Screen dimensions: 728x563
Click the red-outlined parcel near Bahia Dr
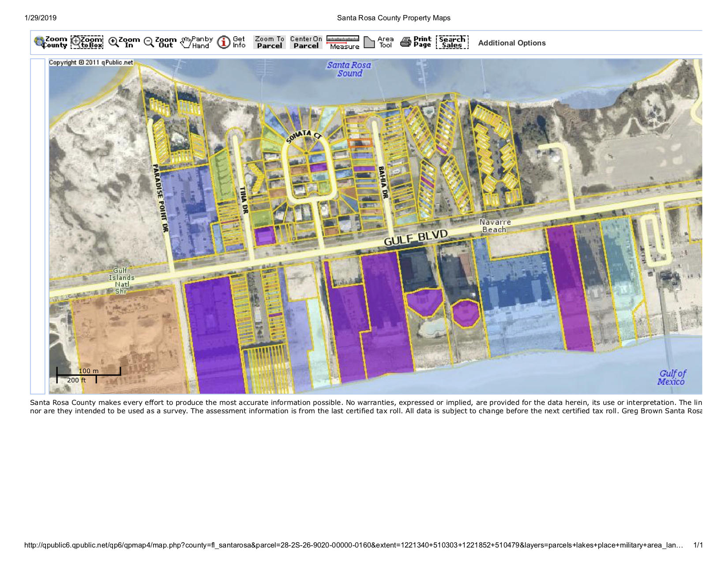tap(360, 143)
